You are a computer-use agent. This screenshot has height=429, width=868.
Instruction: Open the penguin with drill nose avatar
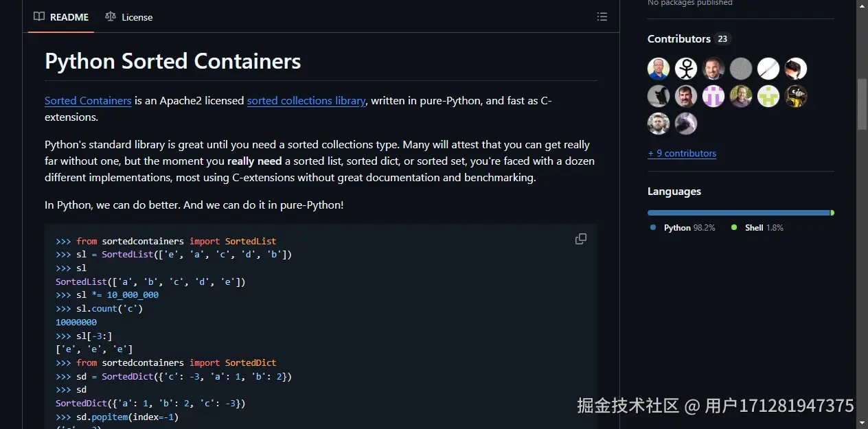(796, 96)
